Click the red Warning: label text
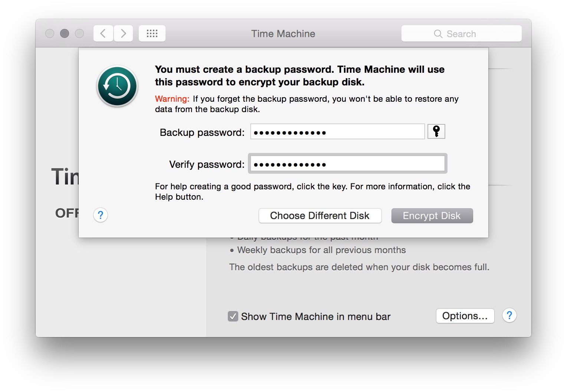Viewport: 567px width, 392px height. 172,99
